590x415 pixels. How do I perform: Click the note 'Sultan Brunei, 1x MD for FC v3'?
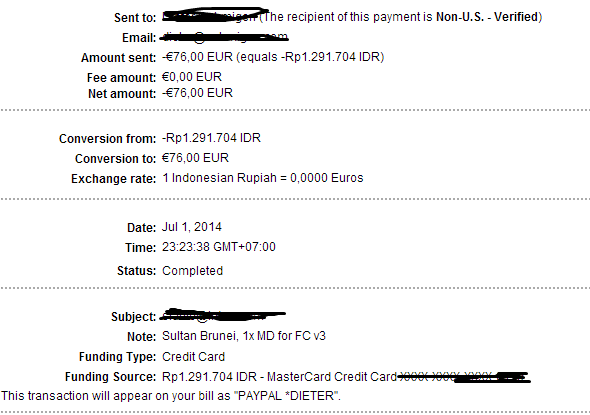[x=244, y=336]
